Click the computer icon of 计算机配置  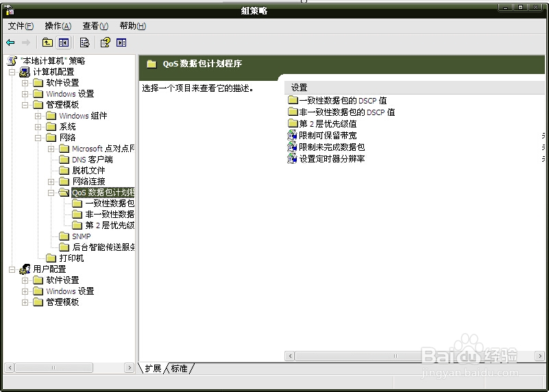[x=25, y=72]
